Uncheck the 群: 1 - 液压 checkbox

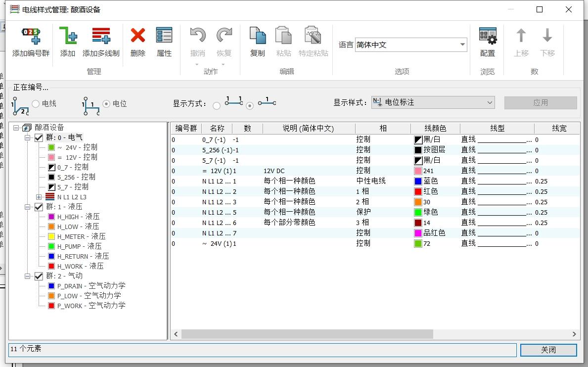click(x=39, y=207)
